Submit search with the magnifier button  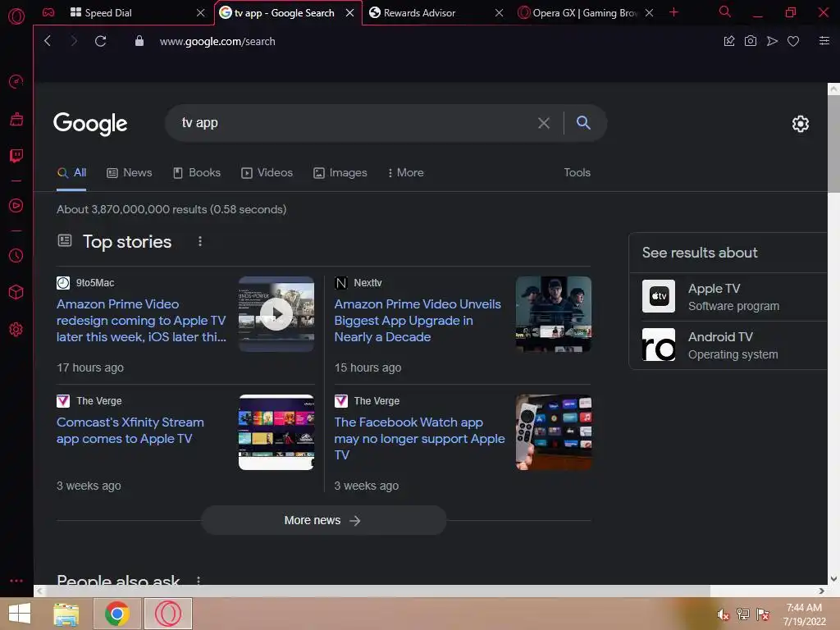pos(583,123)
